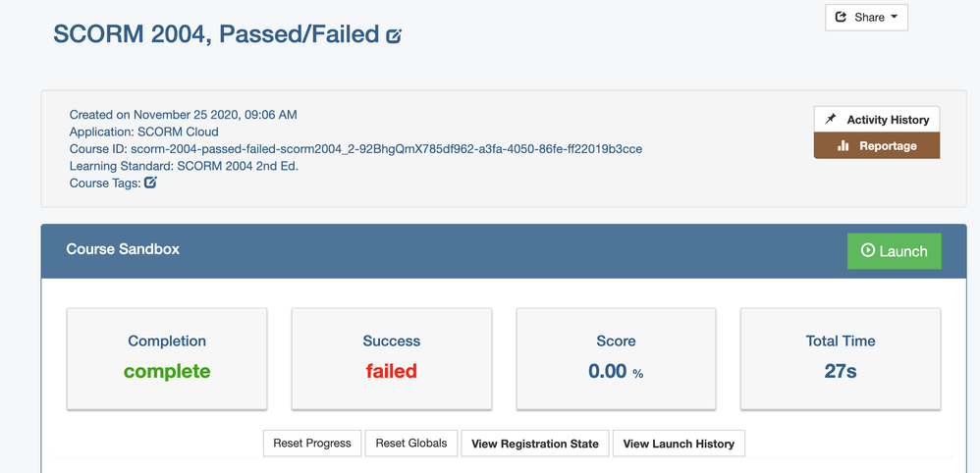
Task: Click the SCORM 2004, Passed/Failed heading
Action: click(x=216, y=33)
